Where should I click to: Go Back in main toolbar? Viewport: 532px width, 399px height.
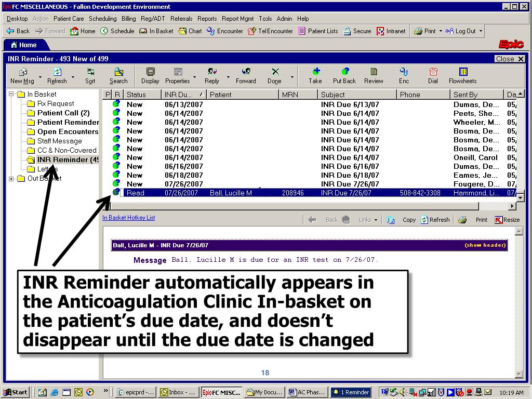click(x=18, y=31)
